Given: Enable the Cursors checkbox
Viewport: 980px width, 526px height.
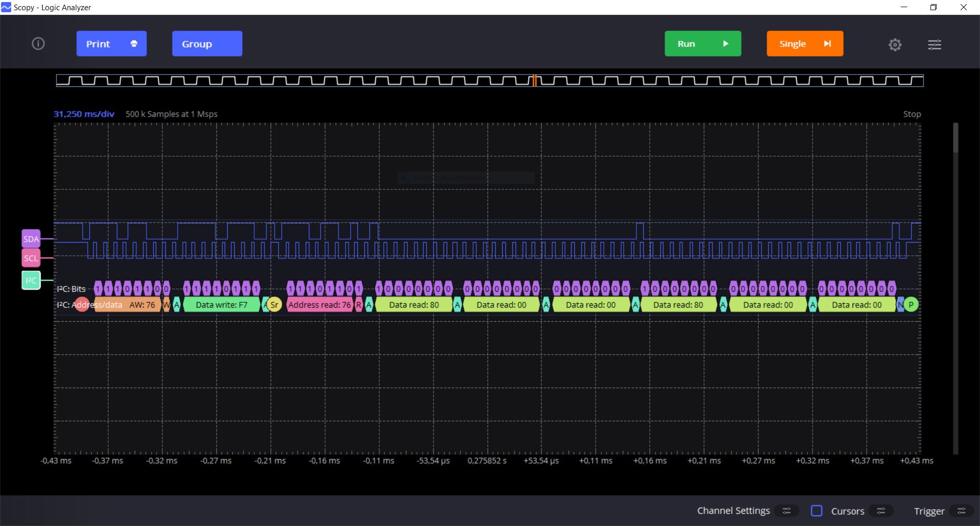Looking at the screenshot, I should pos(817,511).
